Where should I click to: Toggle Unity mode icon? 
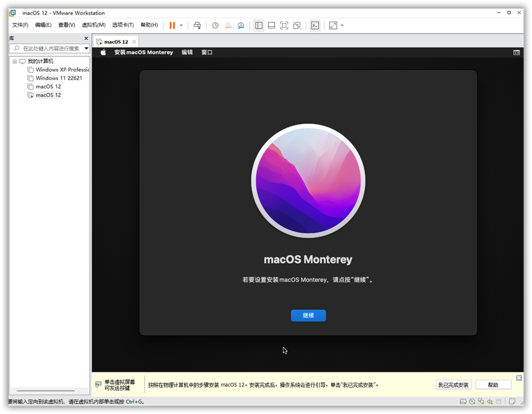[297, 26]
